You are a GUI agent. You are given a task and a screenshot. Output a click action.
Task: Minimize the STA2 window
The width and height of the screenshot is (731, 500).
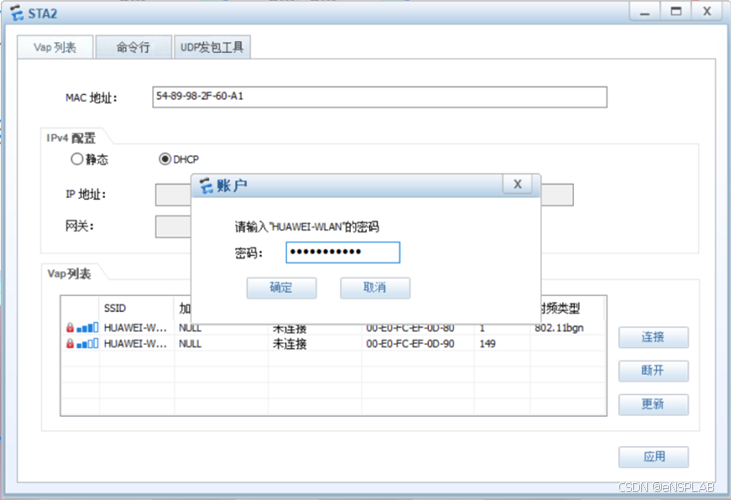tap(645, 11)
